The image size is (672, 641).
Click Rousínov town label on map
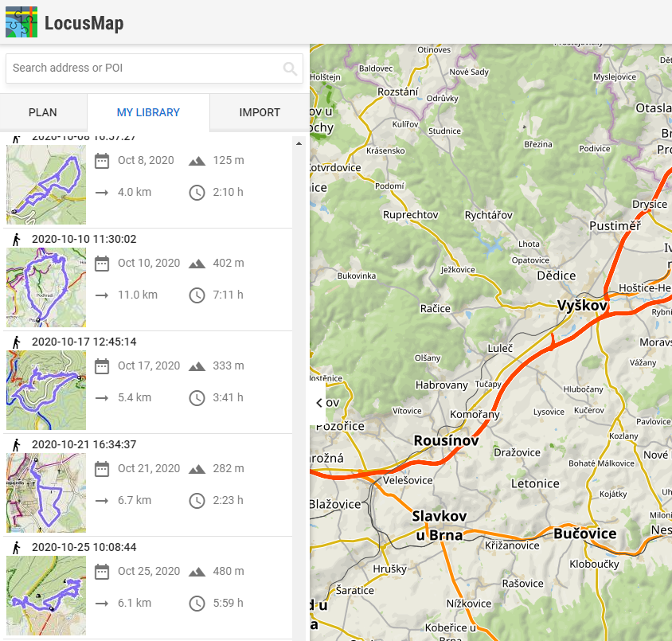pos(446,440)
